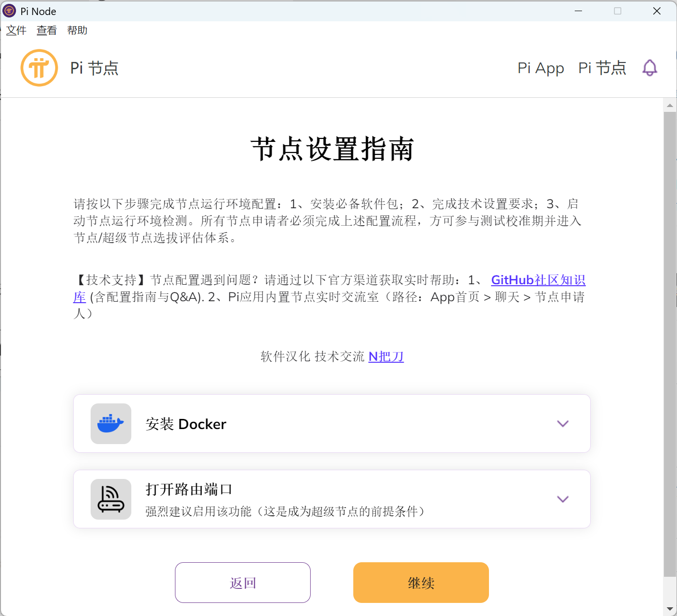Open the notifications bell icon
Image resolution: width=677 pixels, height=616 pixels.
[x=650, y=68]
